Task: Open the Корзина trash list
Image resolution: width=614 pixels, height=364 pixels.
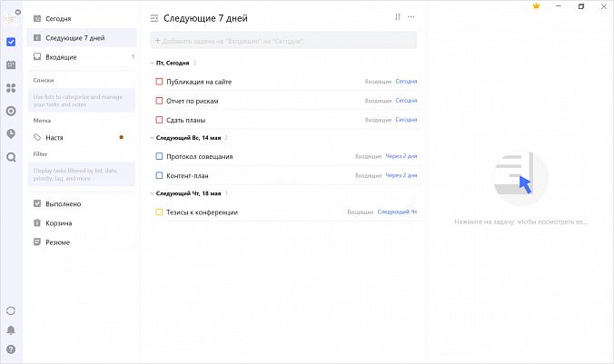Action: 82,223
